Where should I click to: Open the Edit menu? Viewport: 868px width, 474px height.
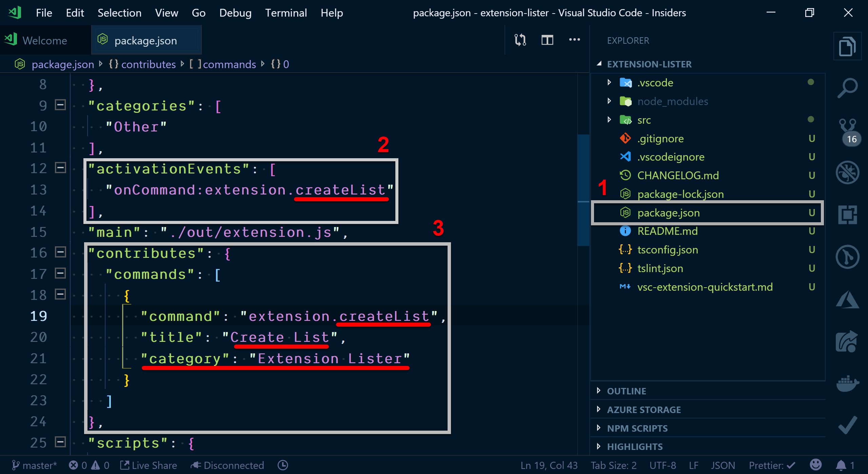pos(75,13)
